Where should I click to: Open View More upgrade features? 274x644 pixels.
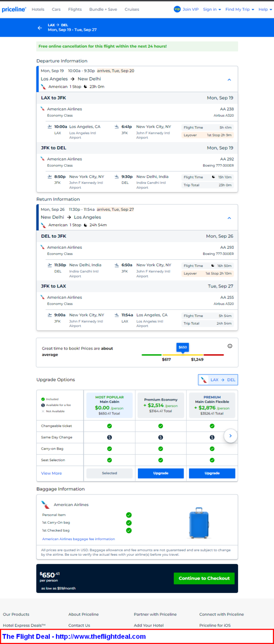[52, 473]
